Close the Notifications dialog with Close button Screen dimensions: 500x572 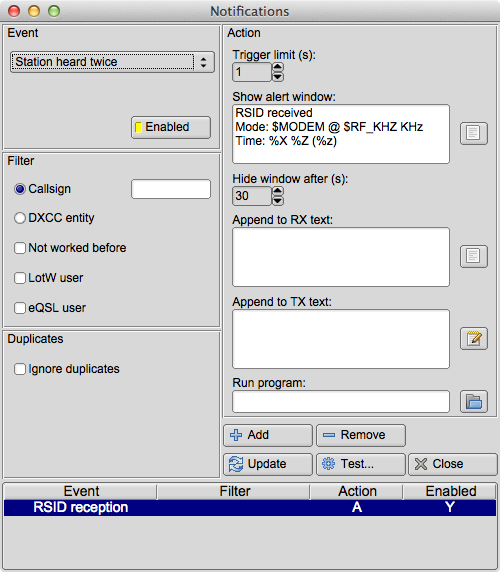pos(452,464)
